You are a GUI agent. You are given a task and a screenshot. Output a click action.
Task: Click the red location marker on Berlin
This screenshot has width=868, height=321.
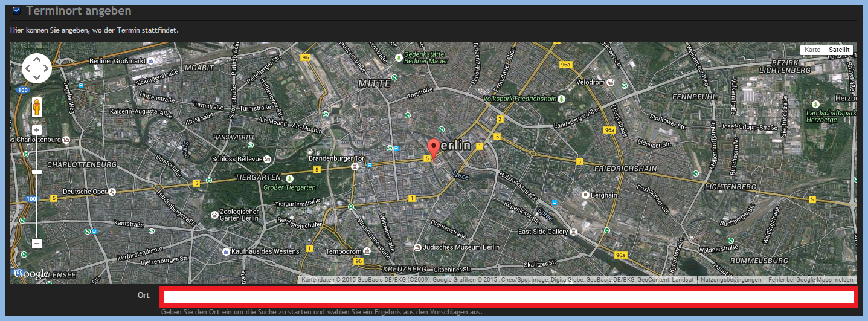pos(434,149)
